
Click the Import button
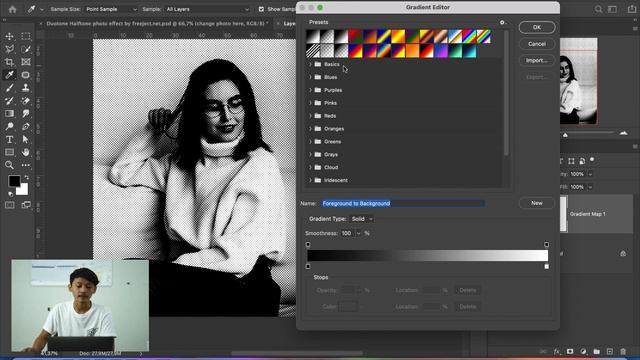pos(537,60)
